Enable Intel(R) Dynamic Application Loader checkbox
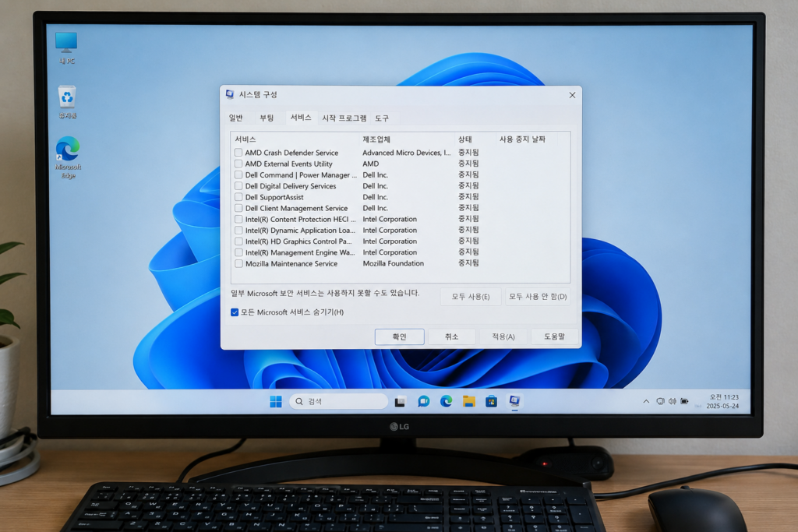Image resolution: width=798 pixels, height=532 pixels. coord(238,231)
